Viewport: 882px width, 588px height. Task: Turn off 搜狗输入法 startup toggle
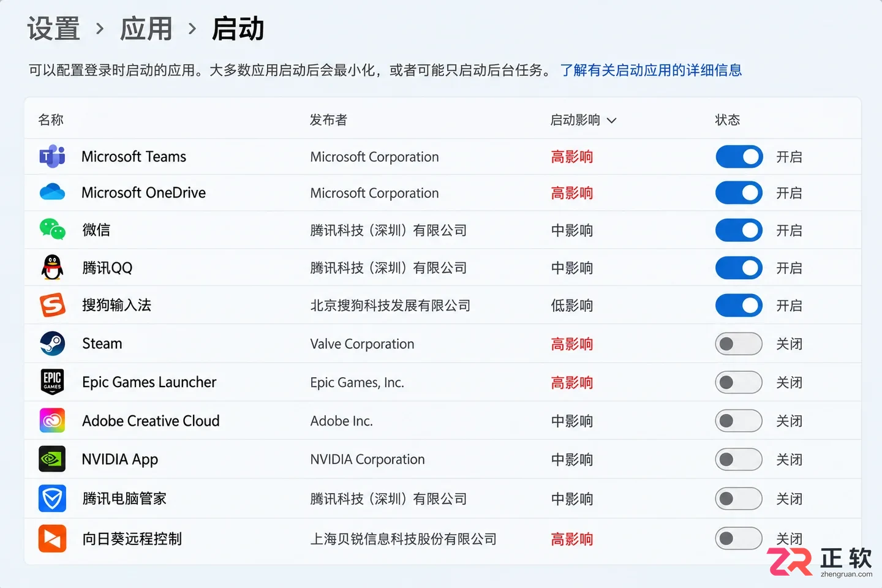click(739, 305)
